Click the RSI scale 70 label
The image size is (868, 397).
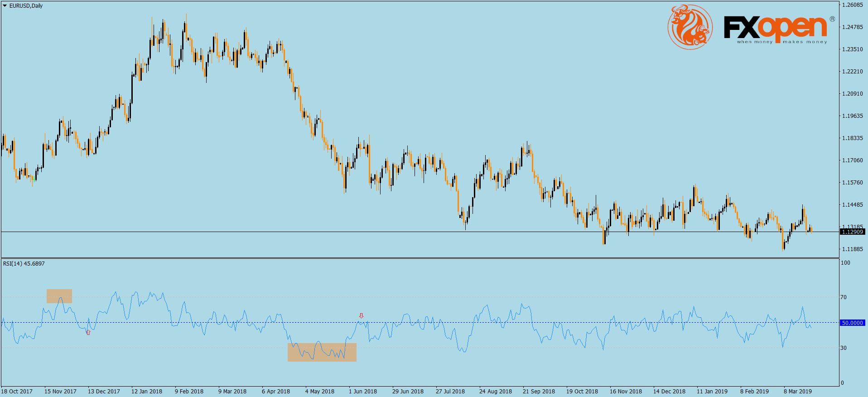tap(843, 297)
